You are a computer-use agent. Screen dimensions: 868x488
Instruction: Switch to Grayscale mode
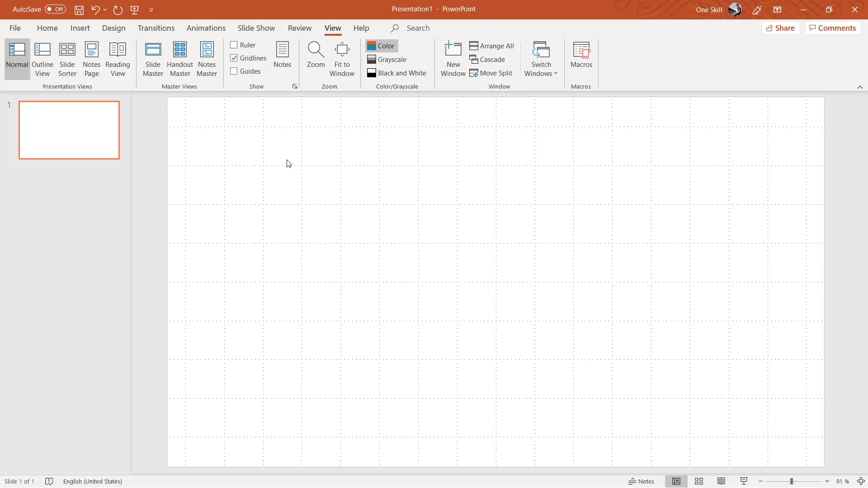[387, 59]
